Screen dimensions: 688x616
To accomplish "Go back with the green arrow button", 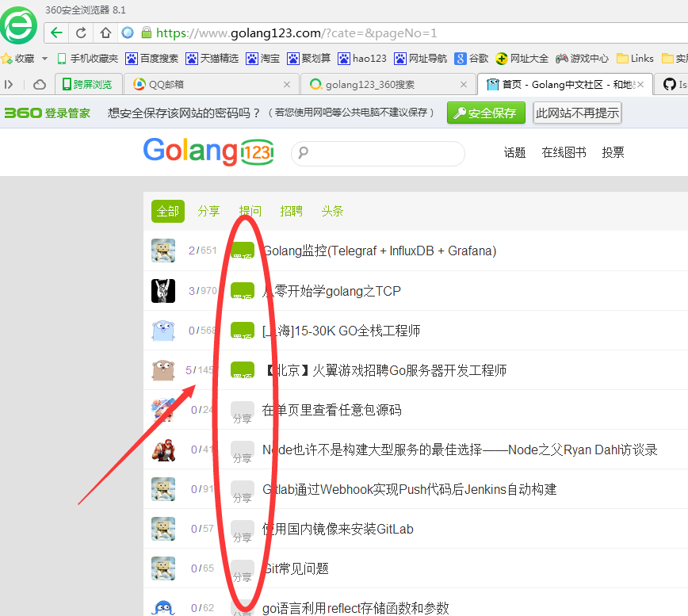I will (56, 33).
